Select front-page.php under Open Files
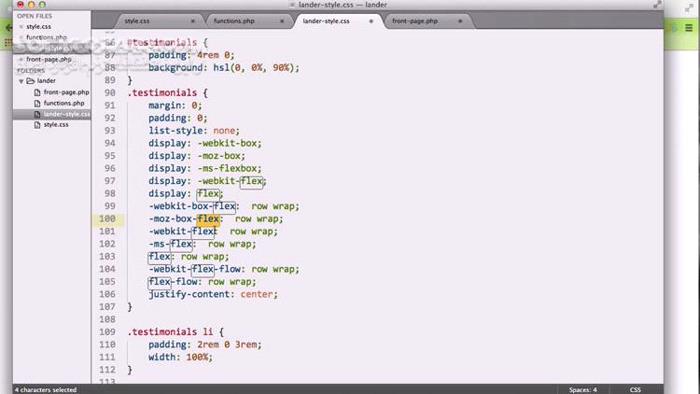This screenshot has width=700, height=394. 49,59
